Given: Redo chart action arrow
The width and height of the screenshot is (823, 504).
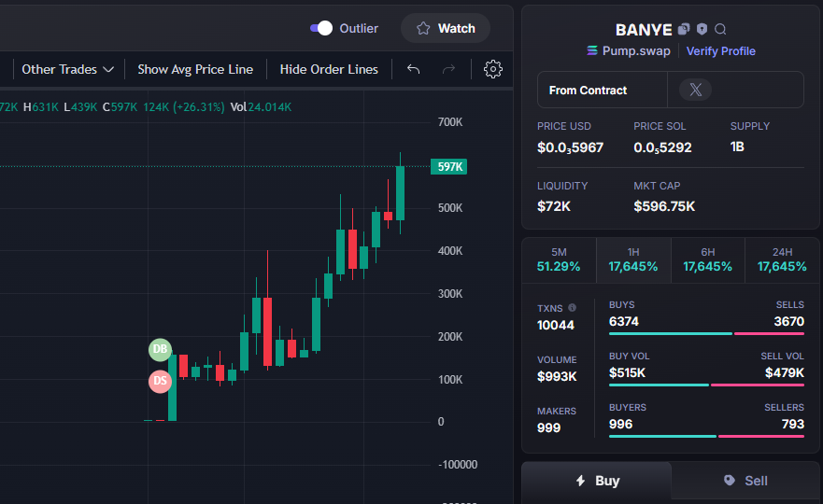Looking at the screenshot, I should coord(448,69).
